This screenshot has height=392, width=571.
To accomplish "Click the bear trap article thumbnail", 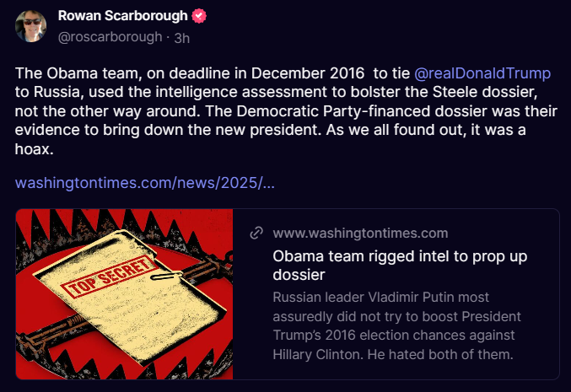I will click(125, 294).
